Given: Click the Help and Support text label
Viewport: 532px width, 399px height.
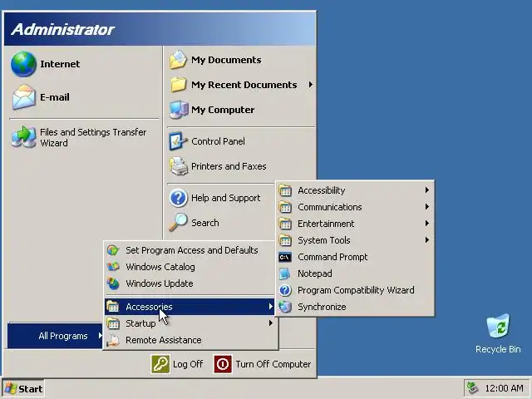Looking at the screenshot, I should pyautogui.click(x=225, y=198).
